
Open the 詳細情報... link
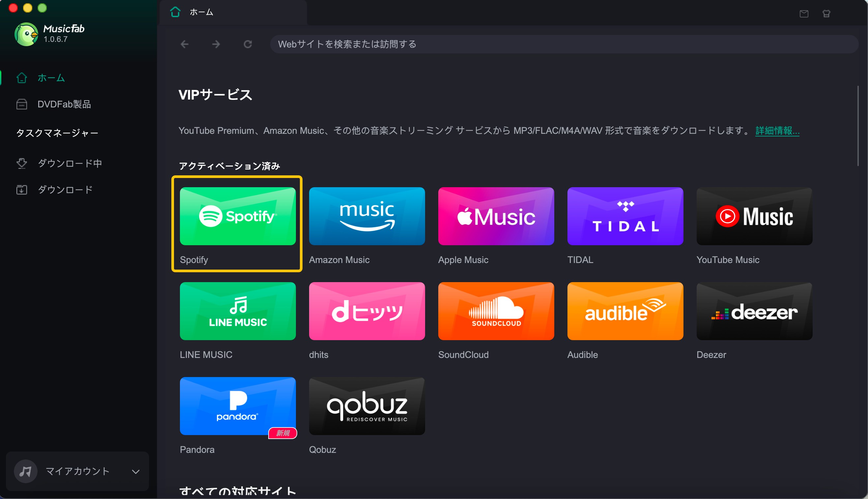(x=777, y=131)
